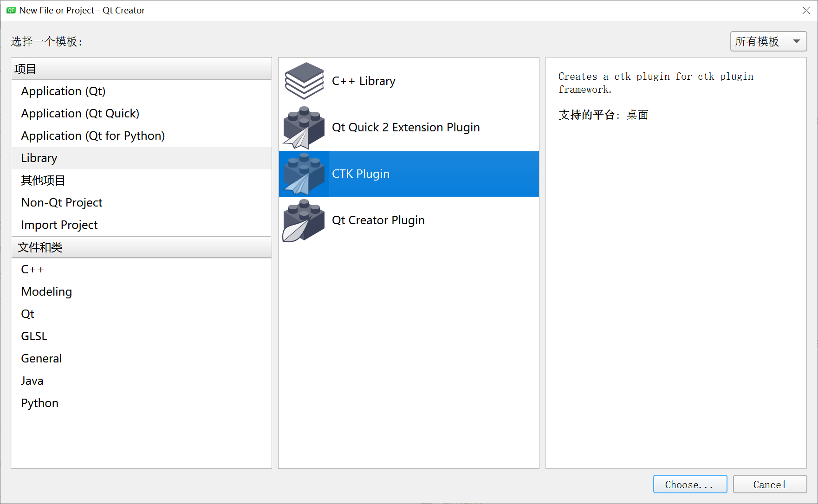818x504 pixels.
Task: Open the 所有模板 template filter dropdown
Action: pos(768,41)
